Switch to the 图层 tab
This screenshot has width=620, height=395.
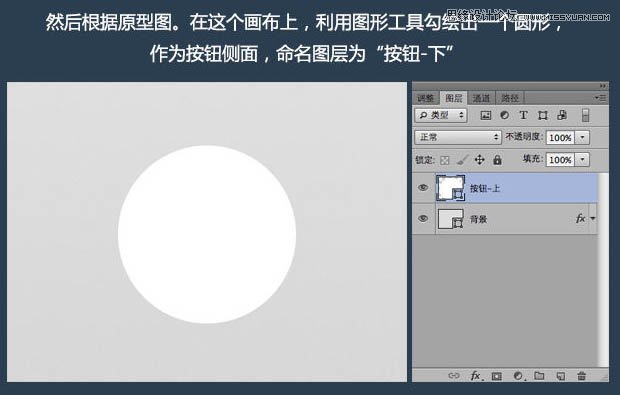point(454,98)
